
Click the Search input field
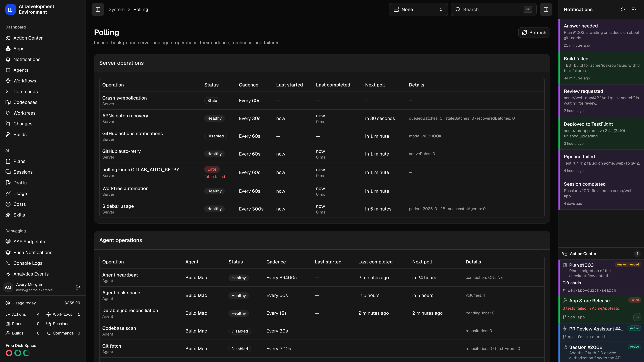pyautogui.click(x=494, y=10)
